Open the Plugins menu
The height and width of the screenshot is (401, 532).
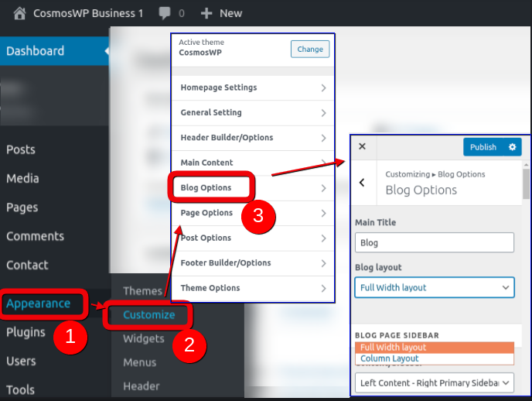pos(26,332)
